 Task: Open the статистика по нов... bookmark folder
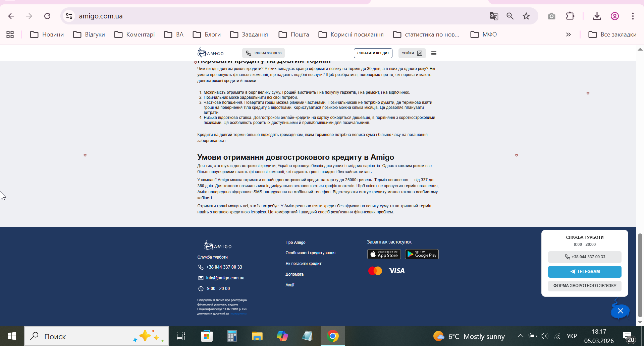426,34
